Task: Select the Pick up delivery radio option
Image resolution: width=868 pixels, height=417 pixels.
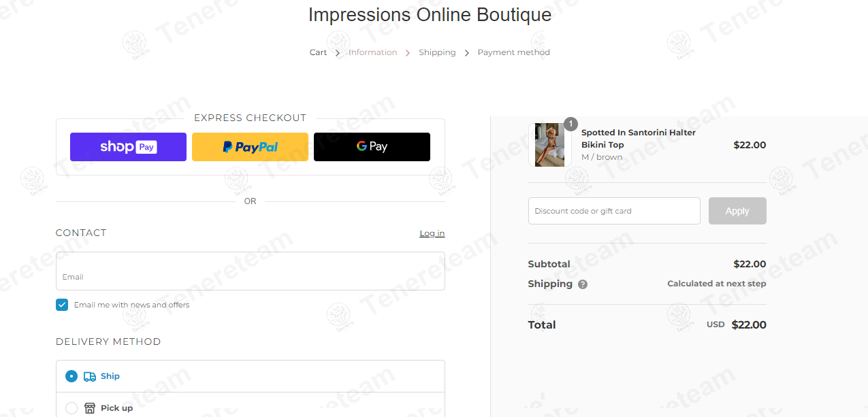Action: pyautogui.click(x=71, y=408)
